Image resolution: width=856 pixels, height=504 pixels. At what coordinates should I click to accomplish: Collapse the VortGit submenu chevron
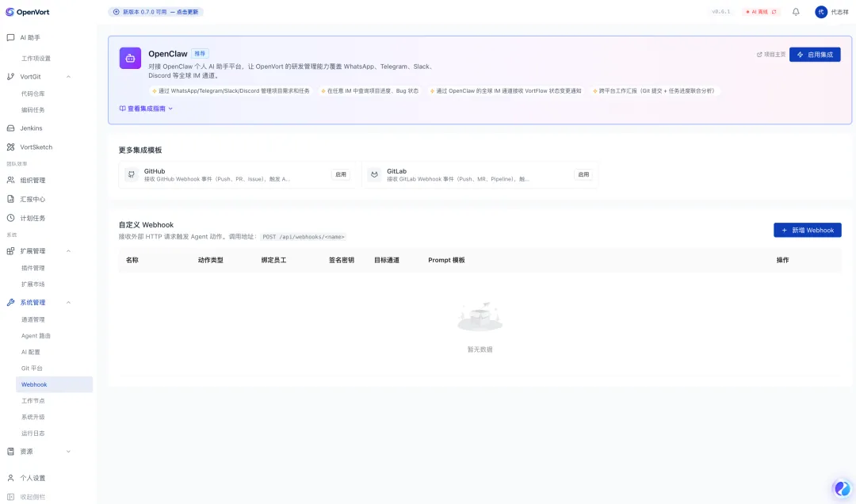point(68,77)
